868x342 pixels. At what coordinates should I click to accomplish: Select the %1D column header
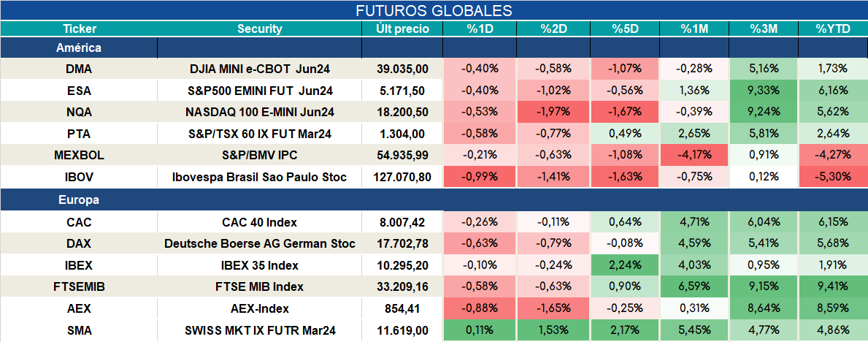click(480, 29)
